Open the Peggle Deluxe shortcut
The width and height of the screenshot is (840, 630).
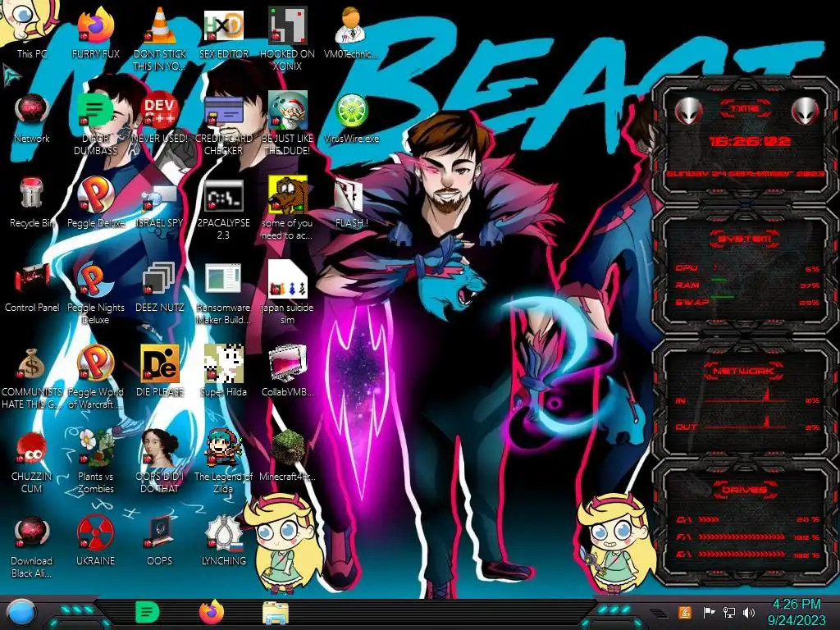point(95,194)
